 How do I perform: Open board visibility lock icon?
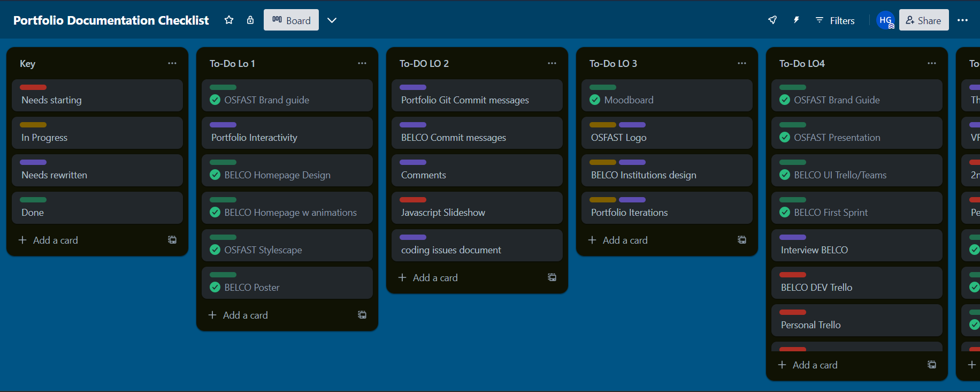pos(250,20)
